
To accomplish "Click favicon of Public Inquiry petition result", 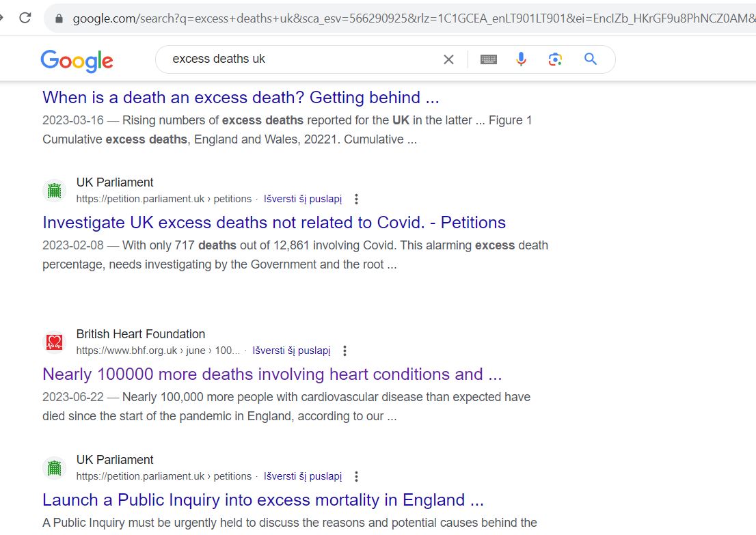I will point(55,468).
